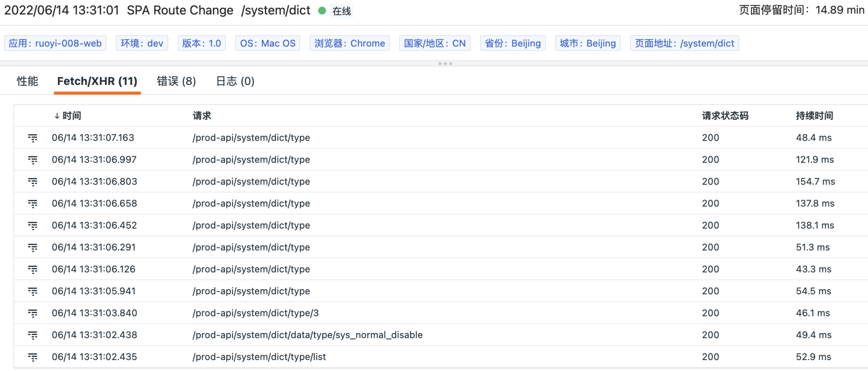Select the Fetch/XHR (11) tab
Image resolution: width=868 pixels, height=371 pixels.
(x=97, y=81)
